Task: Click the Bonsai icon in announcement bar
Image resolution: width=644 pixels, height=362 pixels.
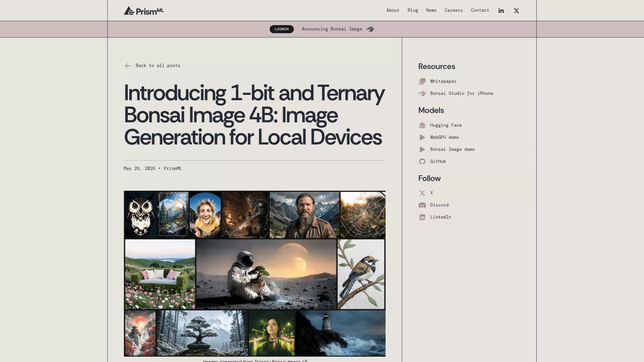Action: click(x=370, y=29)
